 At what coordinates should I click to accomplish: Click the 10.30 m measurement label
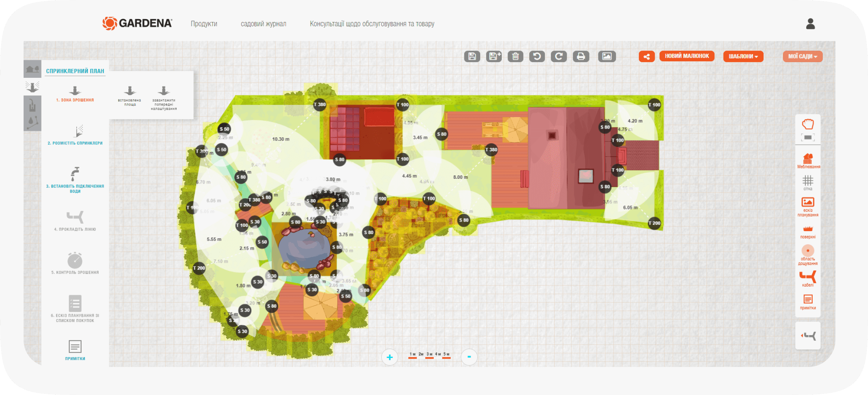point(281,139)
